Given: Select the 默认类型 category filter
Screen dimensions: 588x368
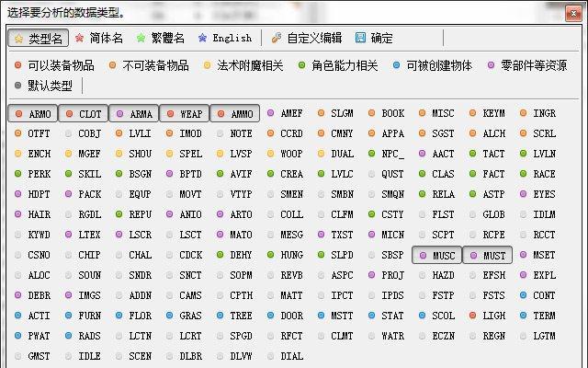Looking at the screenshot, I should pos(43,86).
